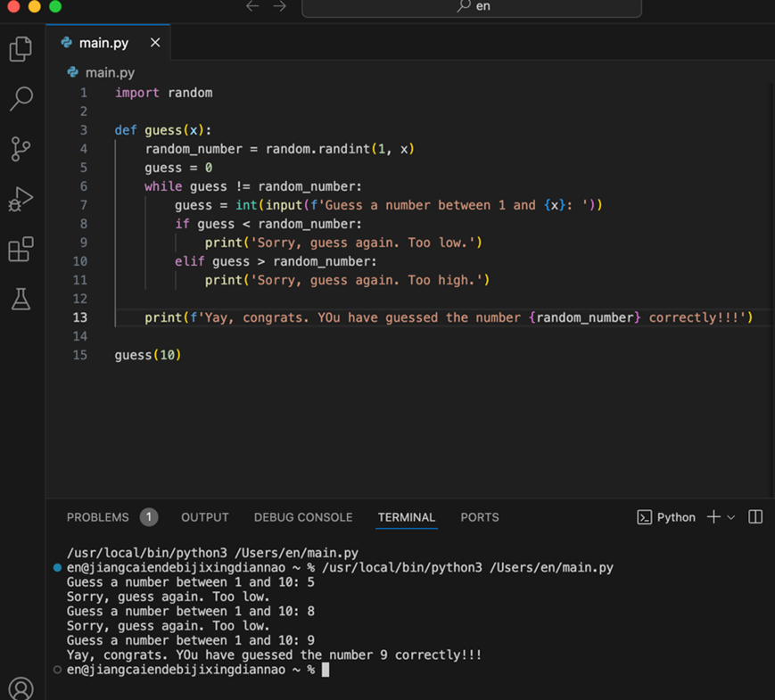The width and height of the screenshot is (775, 700).
Task: Switch to the PROBLEMS tab
Action: pyautogui.click(x=97, y=517)
